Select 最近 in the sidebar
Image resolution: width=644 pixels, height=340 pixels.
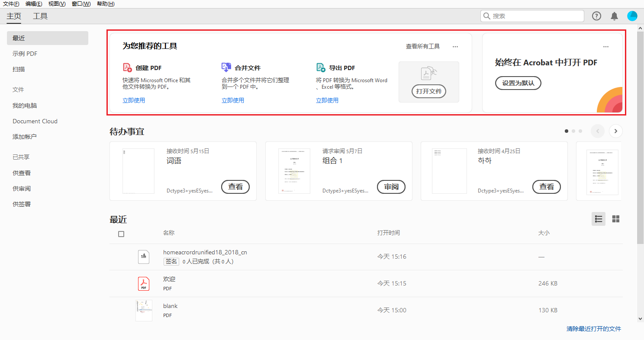[x=48, y=38]
